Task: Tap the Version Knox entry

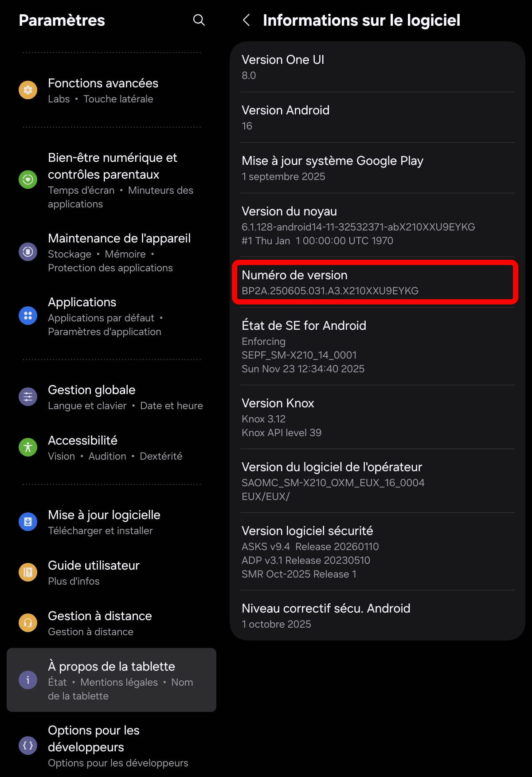Action: [x=377, y=417]
